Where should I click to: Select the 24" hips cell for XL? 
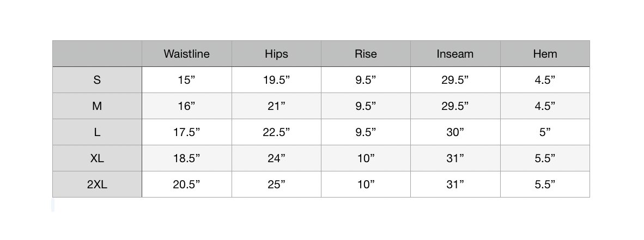[x=276, y=158]
